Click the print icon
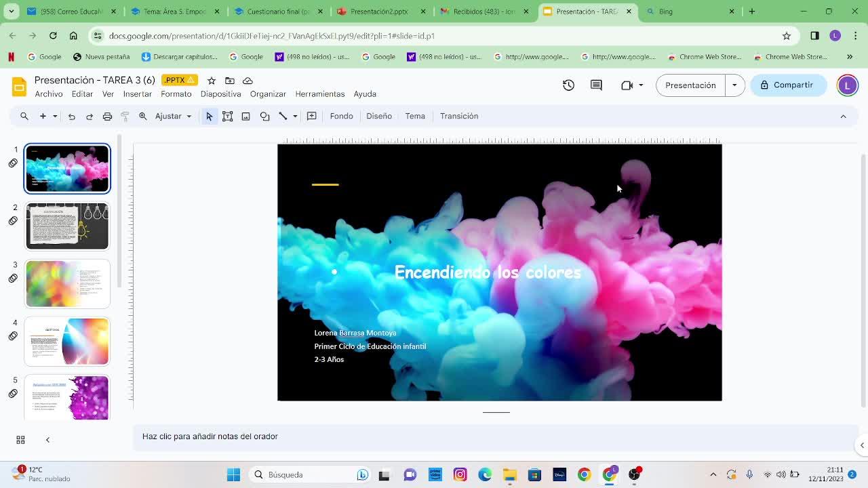 [107, 117]
